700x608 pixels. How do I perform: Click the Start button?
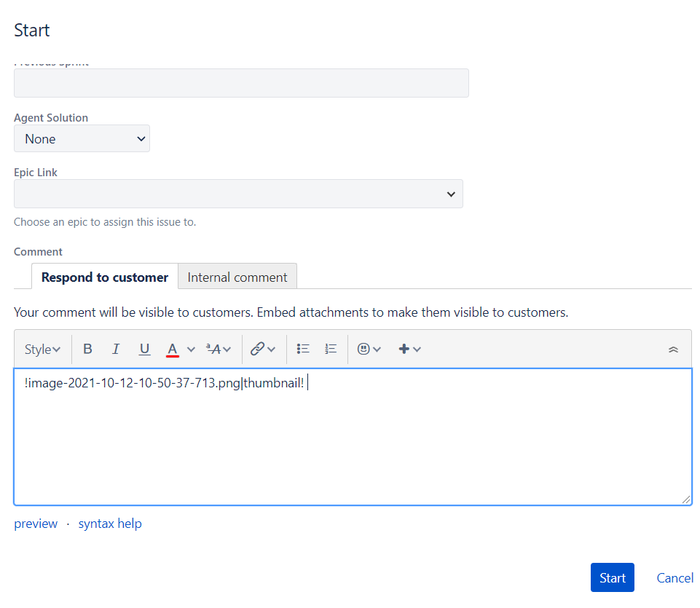tap(612, 577)
